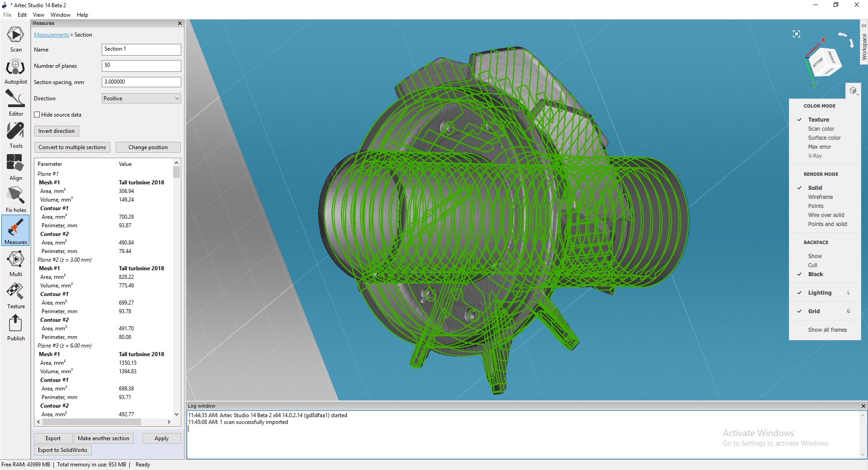This screenshot has height=470, width=868.
Task: Open the Align tool
Action: coord(15,167)
